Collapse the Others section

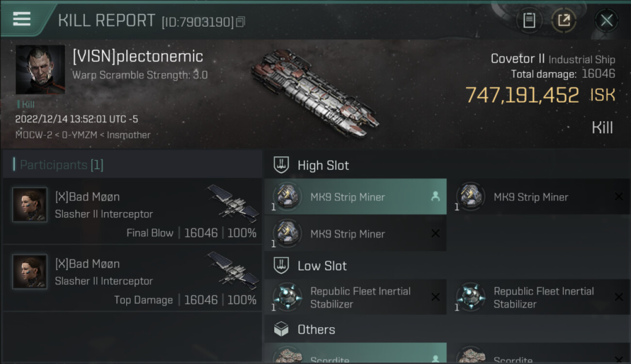point(316,330)
